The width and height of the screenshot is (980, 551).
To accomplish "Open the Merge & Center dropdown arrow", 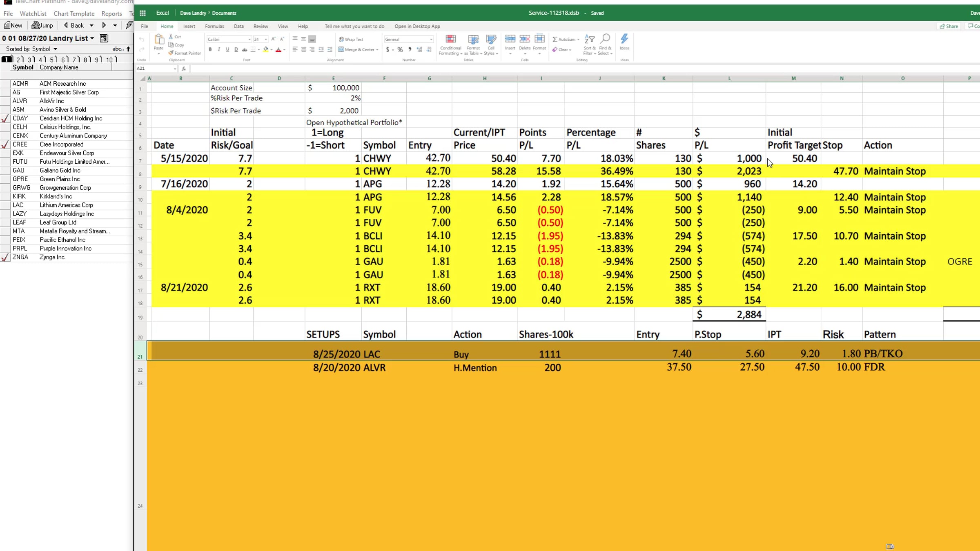I will (377, 50).
